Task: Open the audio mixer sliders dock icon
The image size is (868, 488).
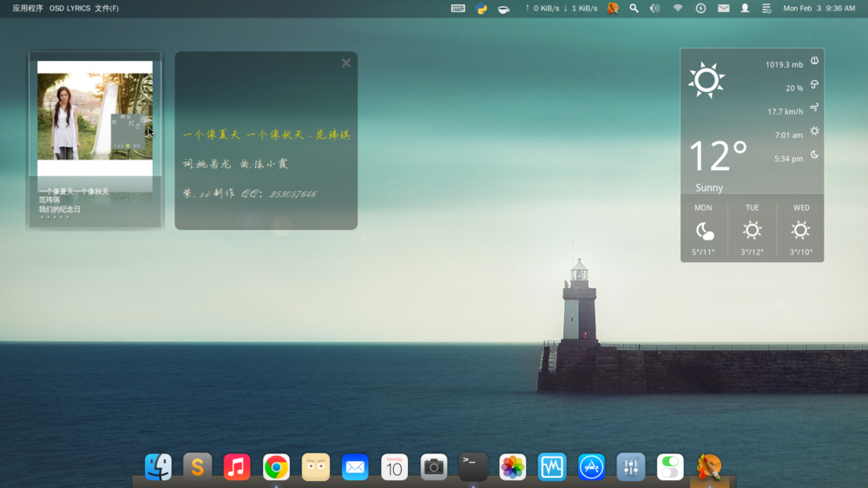Action: click(630, 467)
